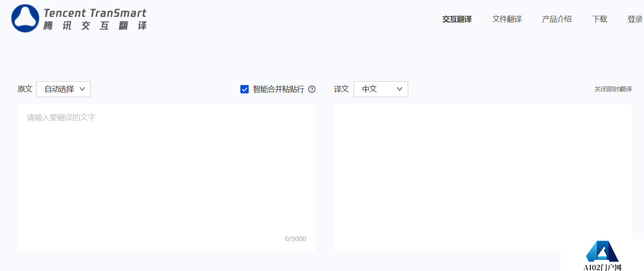Click 关闭即时翻译 to disable instant translation
This screenshot has width=644, height=271.
click(x=613, y=89)
